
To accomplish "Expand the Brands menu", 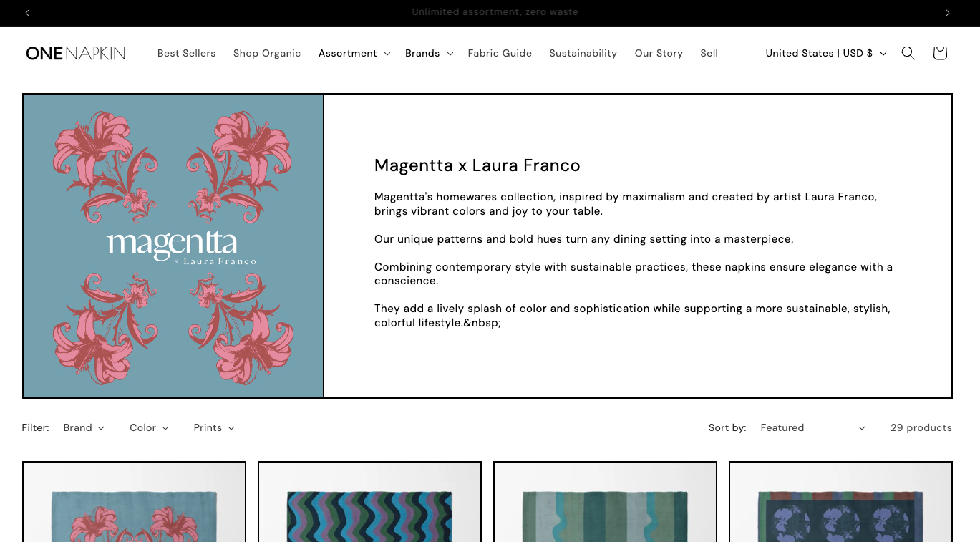I will pos(430,53).
